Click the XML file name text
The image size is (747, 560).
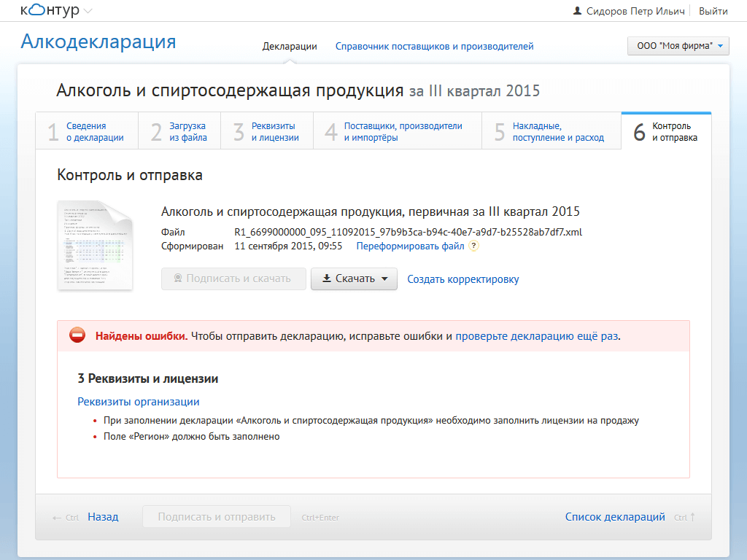(409, 233)
